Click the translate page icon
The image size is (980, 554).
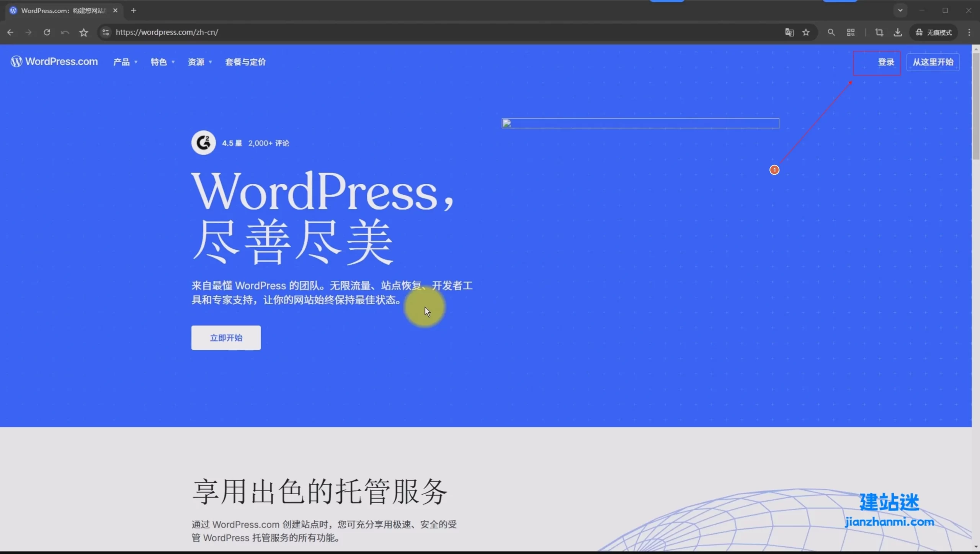789,33
